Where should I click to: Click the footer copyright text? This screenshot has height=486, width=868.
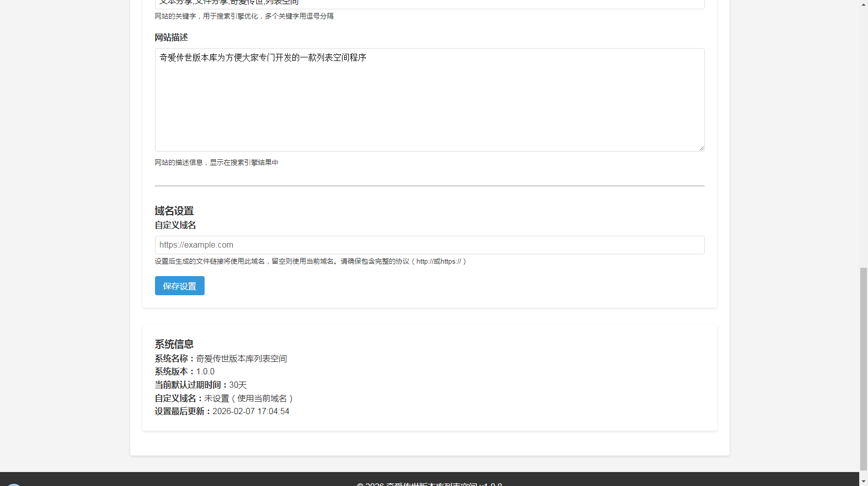(x=429, y=484)
